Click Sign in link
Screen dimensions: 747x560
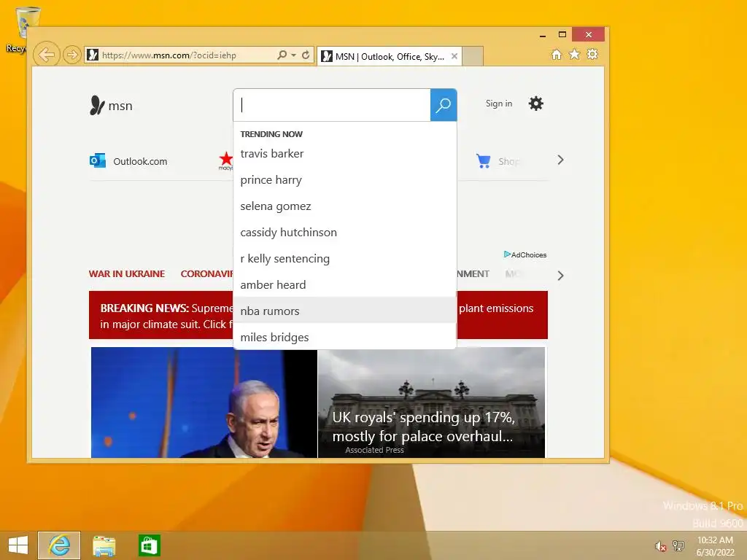click(x=499, y=104)
